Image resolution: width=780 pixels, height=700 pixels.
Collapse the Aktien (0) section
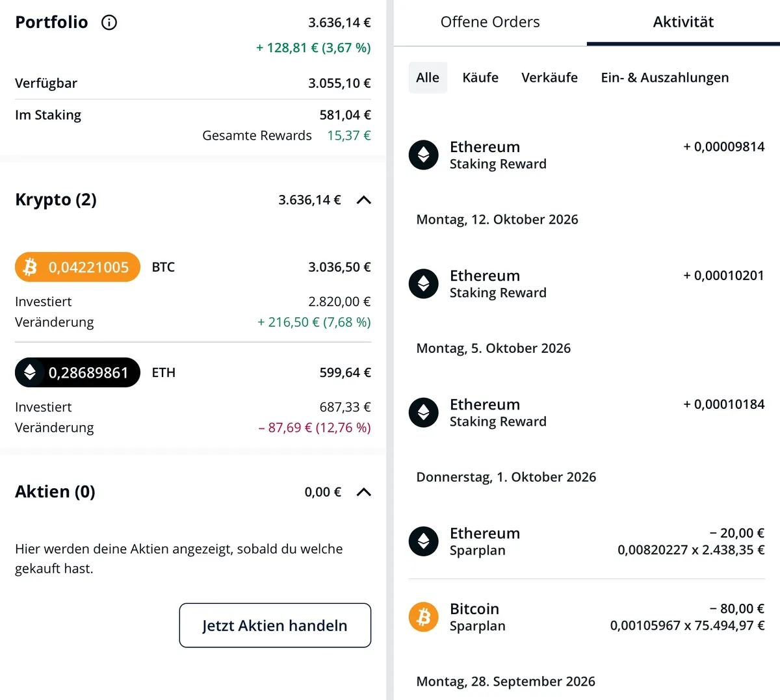(364, 492)
